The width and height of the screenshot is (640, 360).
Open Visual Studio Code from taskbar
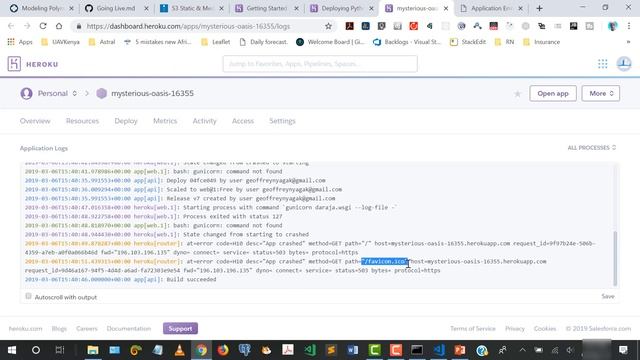[439, 350]
